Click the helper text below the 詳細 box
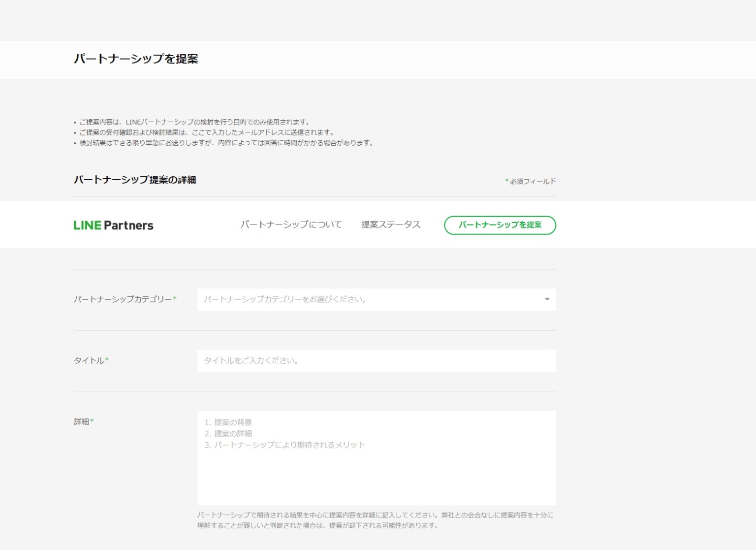The height and width of the screenshot is (550, 756). tap(375, 520)
